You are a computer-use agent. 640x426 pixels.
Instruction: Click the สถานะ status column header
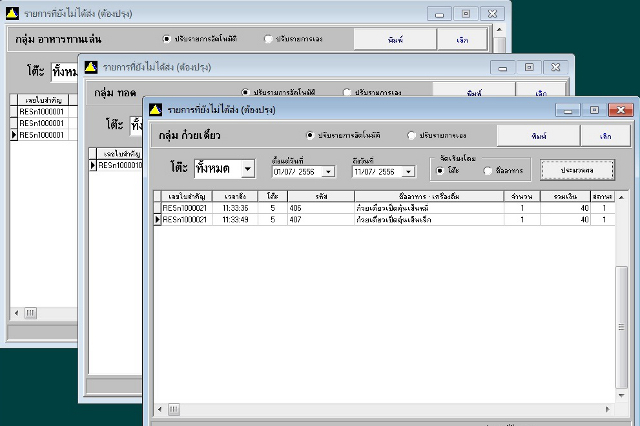point(602,196)
